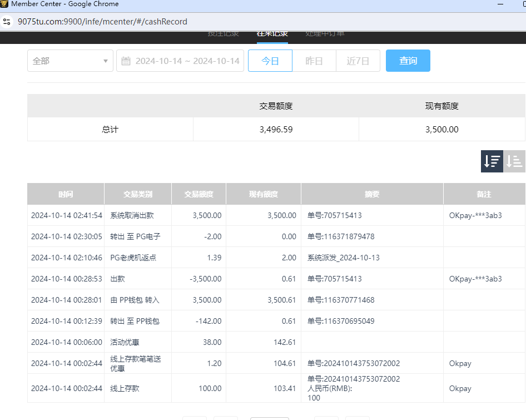526x420 pixels.
Task: Select the 近7日 date filter
Action: [358, 61]
